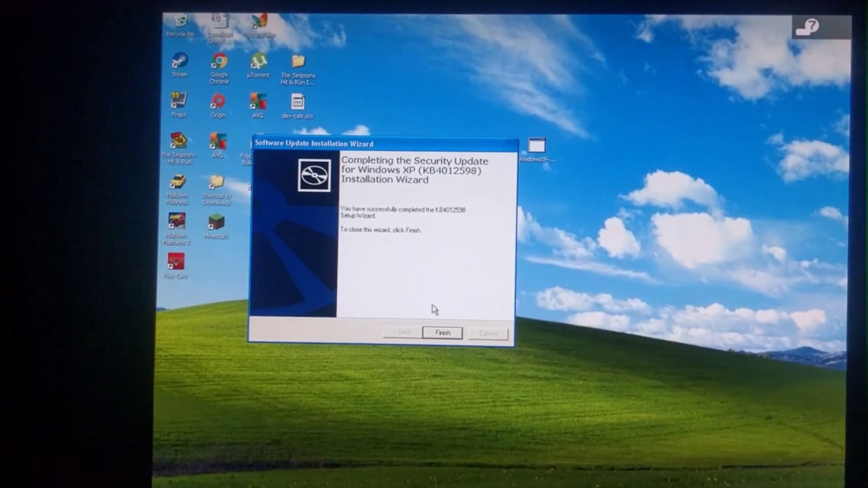The width and height of the screenshot is (868, 488).
Task: Select the Fraps desktop shortcut
Action: click(178, 105)
